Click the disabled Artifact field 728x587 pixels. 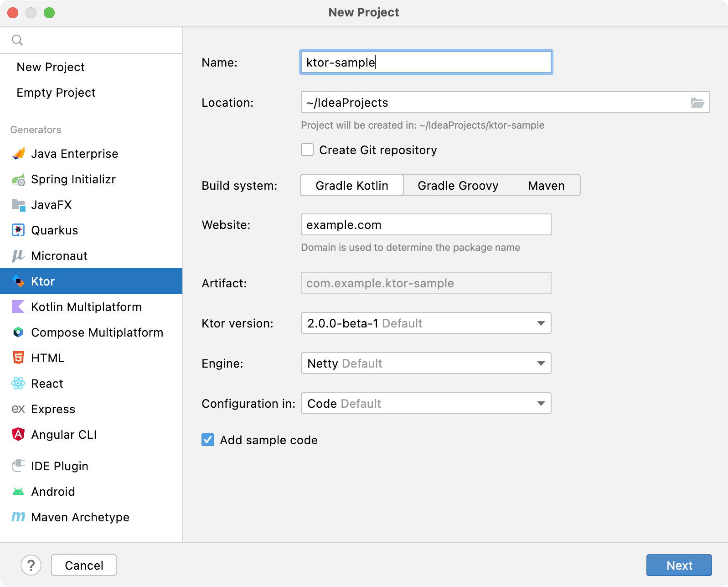426,283
